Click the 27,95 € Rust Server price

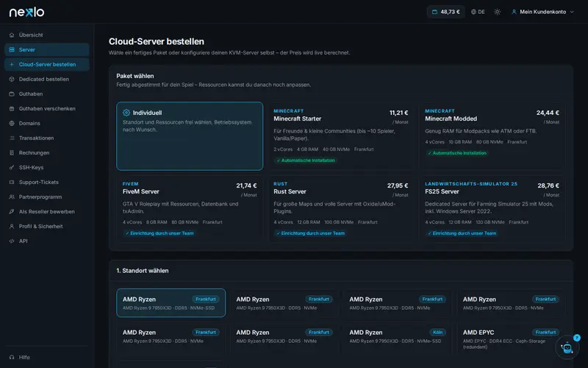point(398,185)
